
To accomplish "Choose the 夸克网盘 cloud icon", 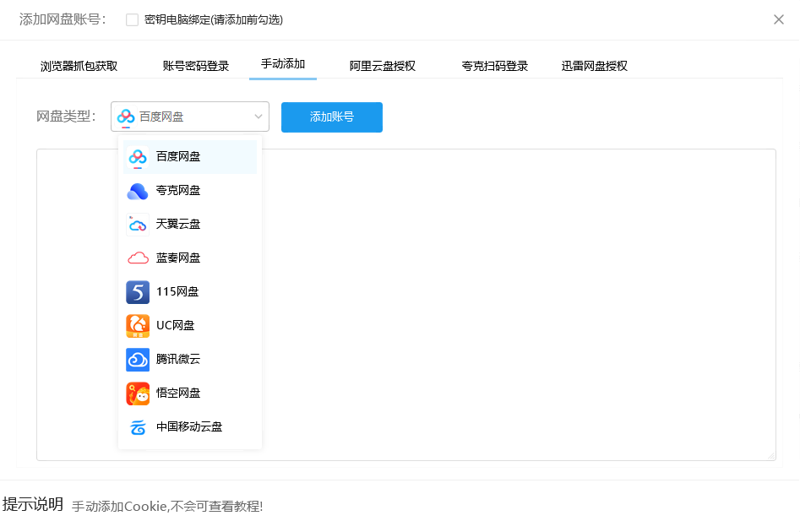I will tap(137, 190).
